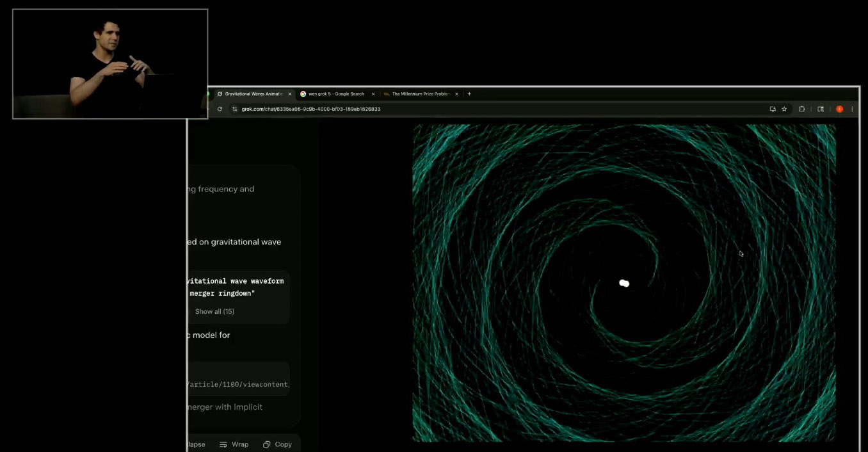Click the Copy clipboard icon

coord(266,444)
